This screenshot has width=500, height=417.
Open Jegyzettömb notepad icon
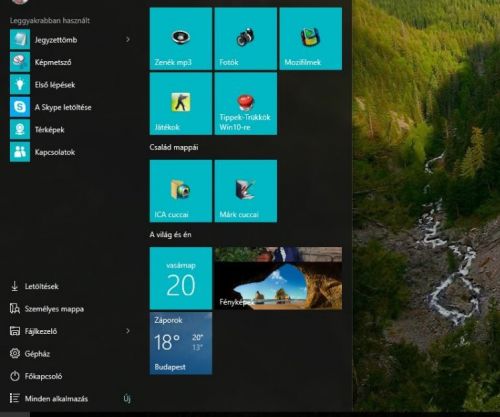(20, 39)
